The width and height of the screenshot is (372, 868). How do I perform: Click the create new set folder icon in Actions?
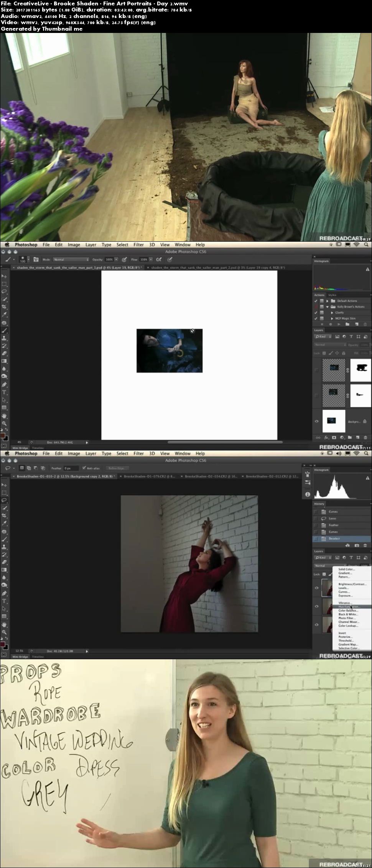coord(347,324)
